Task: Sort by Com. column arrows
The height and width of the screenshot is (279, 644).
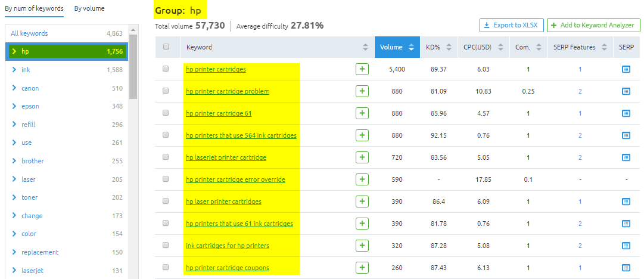Action: click(539, 47)
